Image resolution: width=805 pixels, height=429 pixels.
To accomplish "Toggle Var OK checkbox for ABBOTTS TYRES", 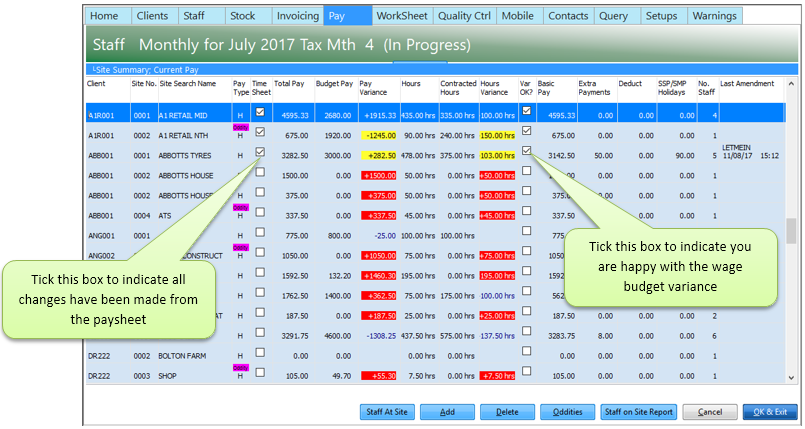I will click(526, 150).
